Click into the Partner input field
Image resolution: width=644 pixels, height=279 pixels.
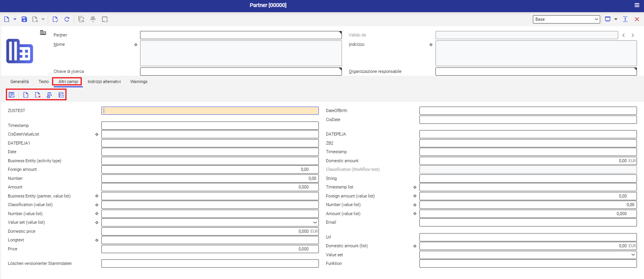click(241, 35)
